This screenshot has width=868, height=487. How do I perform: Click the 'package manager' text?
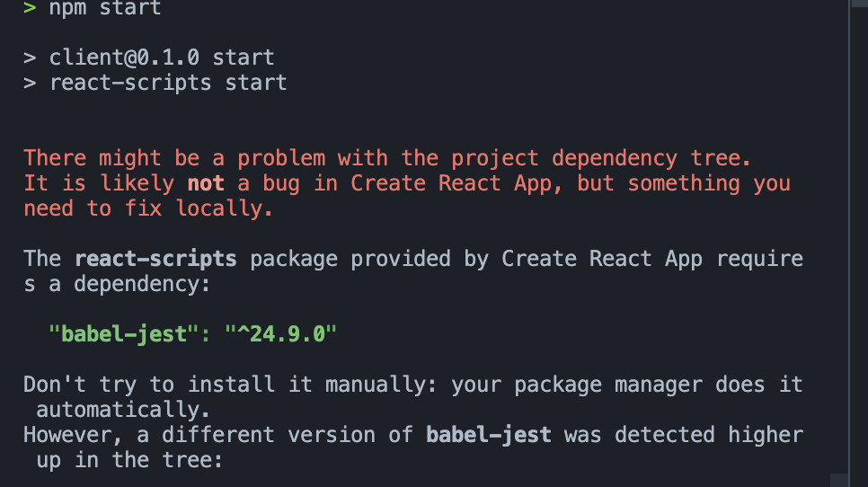click(600, 385)
